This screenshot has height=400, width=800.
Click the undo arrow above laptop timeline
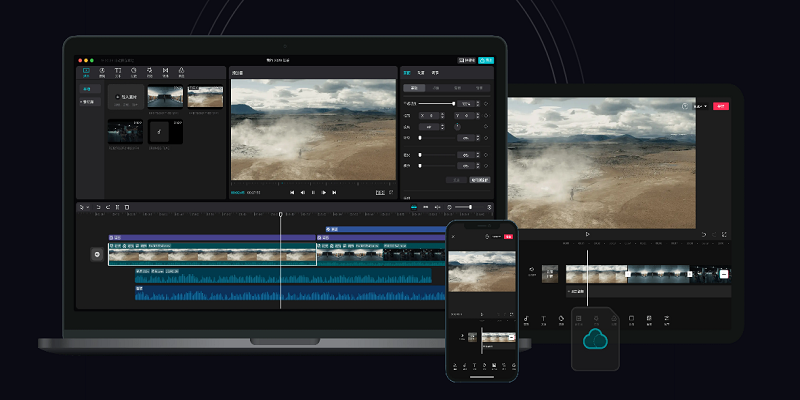(x=97, y=207)
